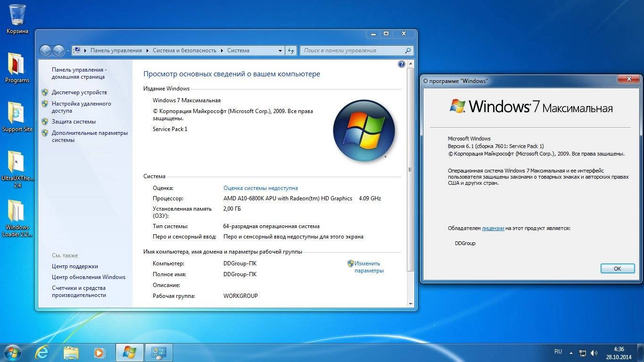Screen dimensions: 644x362
Task: Click the shield icon beside Защита системы
Action: pos(45,122)
